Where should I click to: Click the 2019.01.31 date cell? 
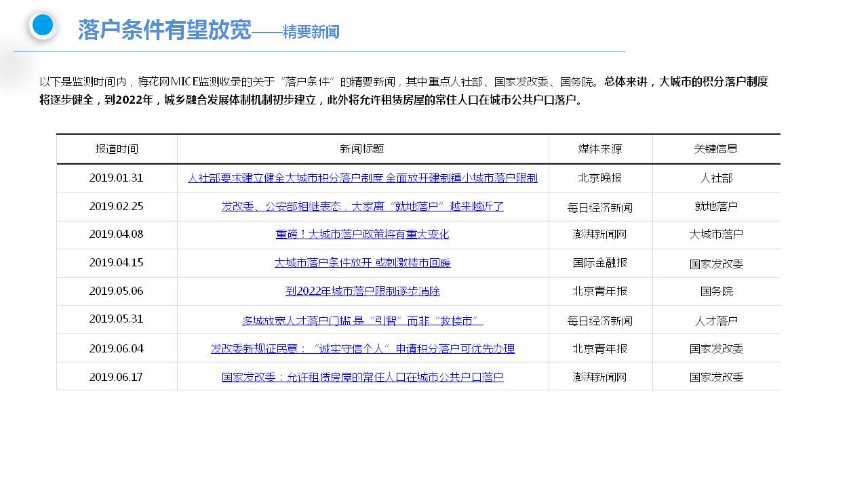tap(117, 178)
